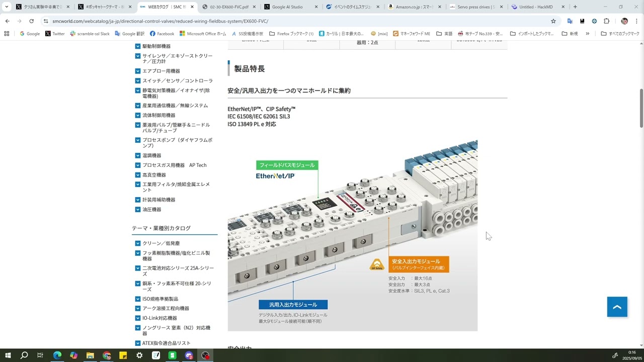Open the IO-Link対応機器 link
Screen dimensions: 644x362
click(x=159, y=318)
